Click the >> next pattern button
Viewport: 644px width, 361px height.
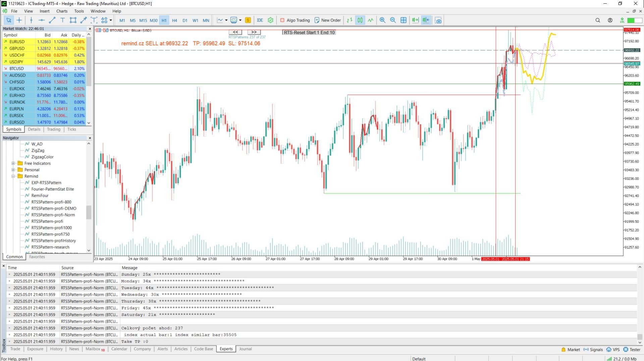(x=254, y=32)
